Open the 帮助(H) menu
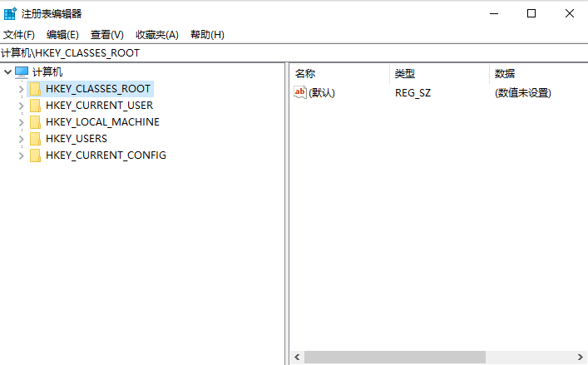The image size is (588, 365). pos(207,35)
